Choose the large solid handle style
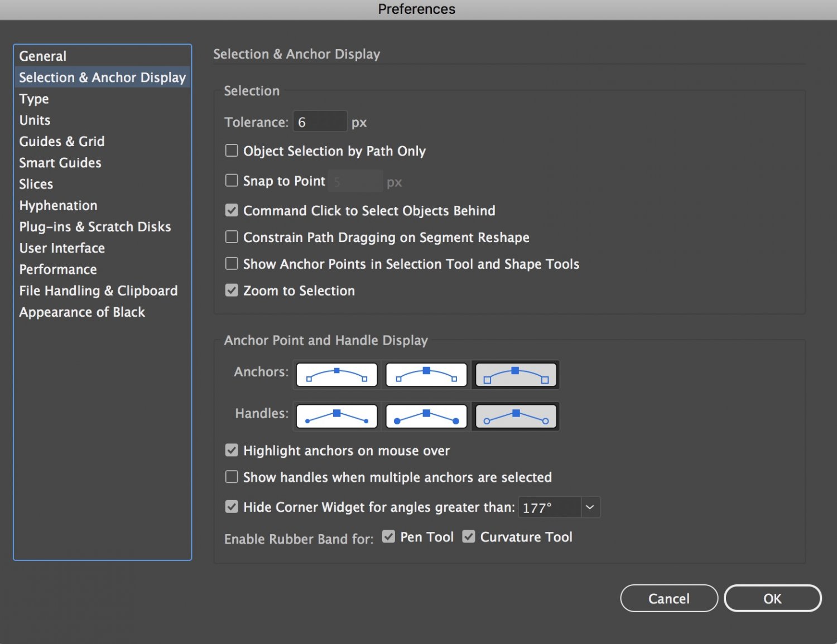Screen dimensions: 837x644 click(x=426, y=417)
